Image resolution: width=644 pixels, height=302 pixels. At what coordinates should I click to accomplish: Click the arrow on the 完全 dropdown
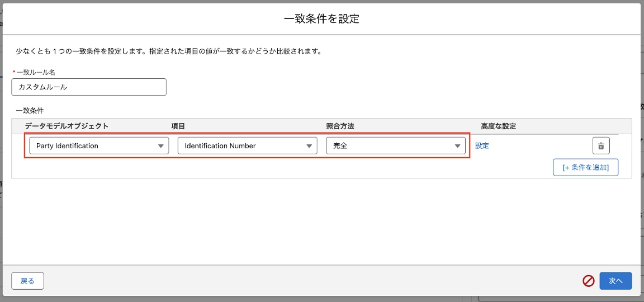(458, 146)
